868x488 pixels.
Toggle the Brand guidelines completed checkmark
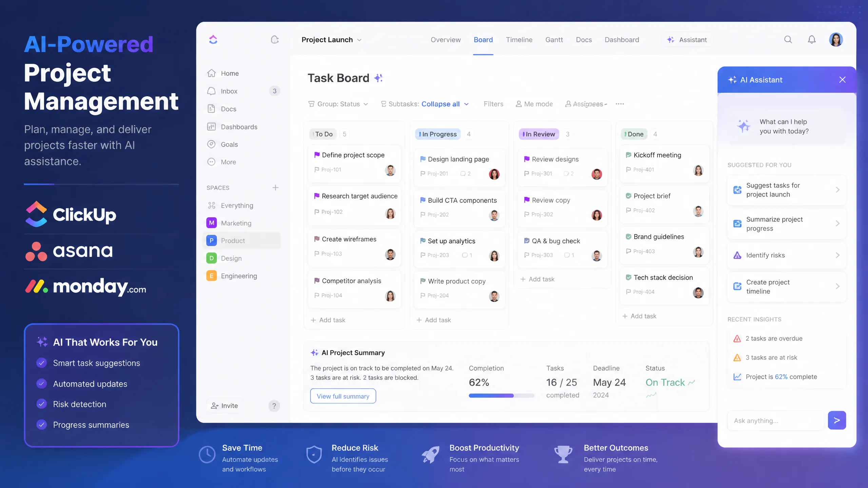click(628, 237)
